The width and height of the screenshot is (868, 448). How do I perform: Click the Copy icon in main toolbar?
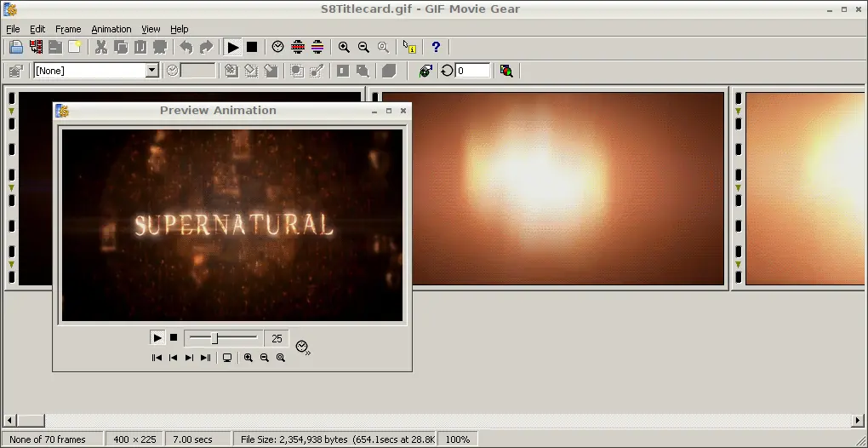(x=121, y=47)
